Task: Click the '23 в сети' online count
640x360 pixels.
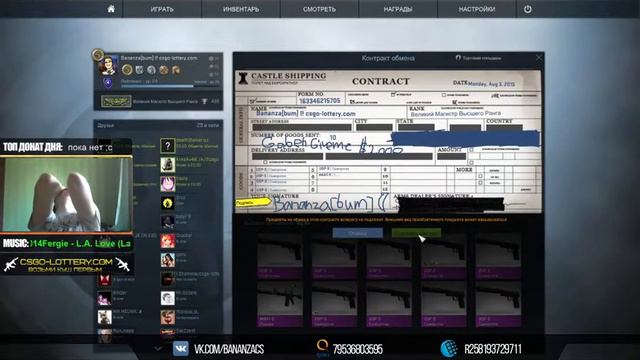Action: click(x=208, y=125)
